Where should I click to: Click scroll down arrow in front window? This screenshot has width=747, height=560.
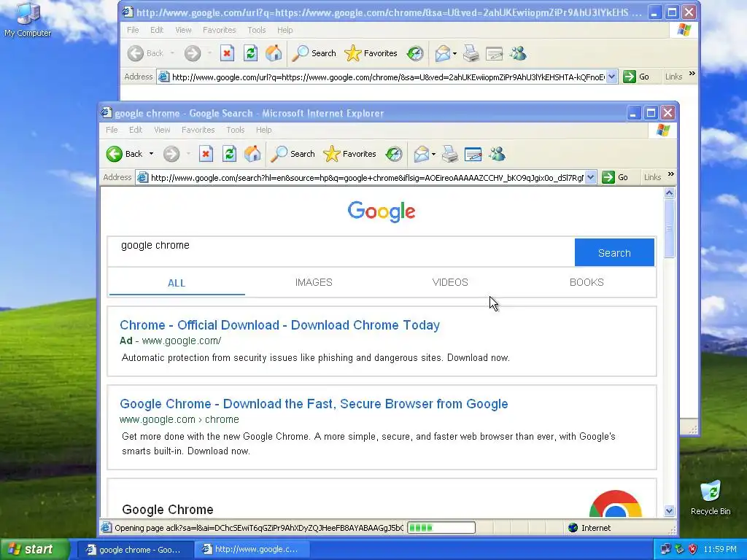pos(670,511)
